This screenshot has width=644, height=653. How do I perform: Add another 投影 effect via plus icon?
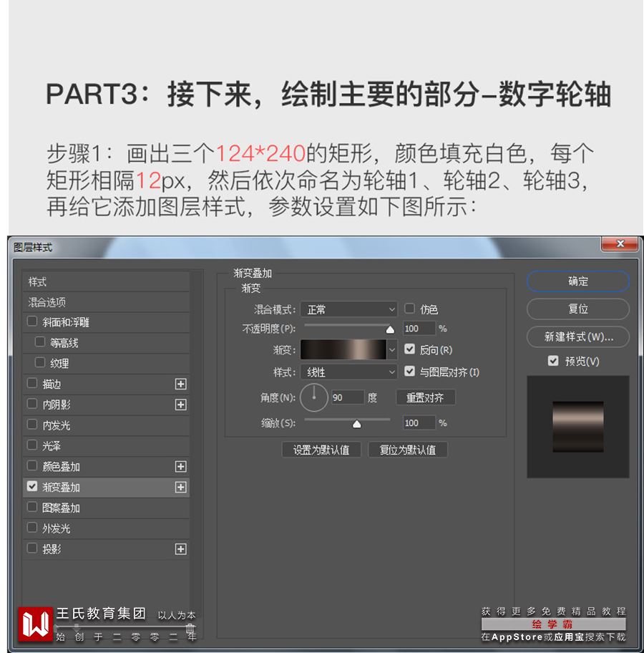coord(180,549)
